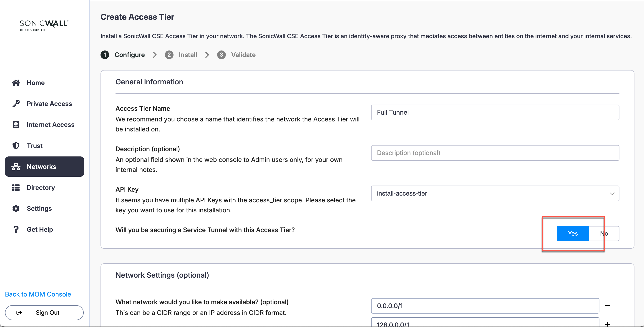This screenshot has width=644, height=327.
Task: Click the Private Access key icon
Action: point(16,104)
